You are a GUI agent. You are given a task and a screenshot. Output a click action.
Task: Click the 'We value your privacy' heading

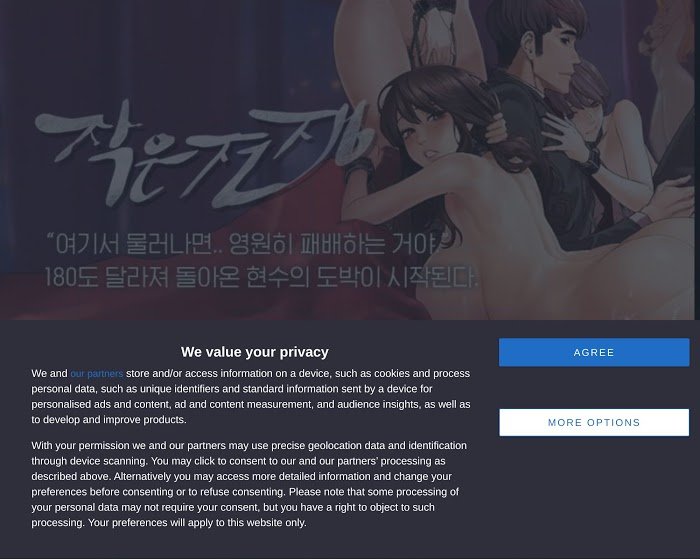pyautogui.click(x=254, y=352)
